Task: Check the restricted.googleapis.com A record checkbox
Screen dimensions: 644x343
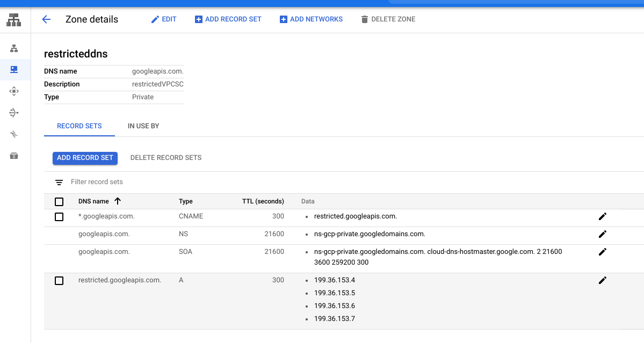Action: point(59,280)
